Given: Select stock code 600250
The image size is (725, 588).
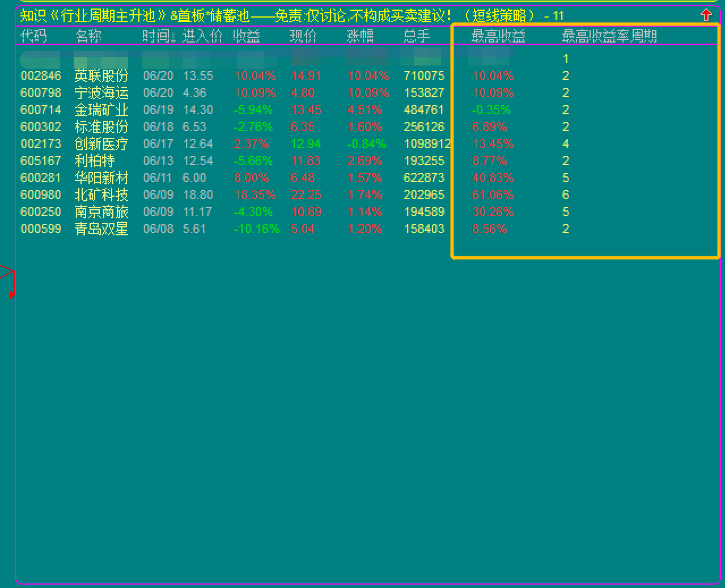Looking at the screenshot, I should [x=41, y=212].
